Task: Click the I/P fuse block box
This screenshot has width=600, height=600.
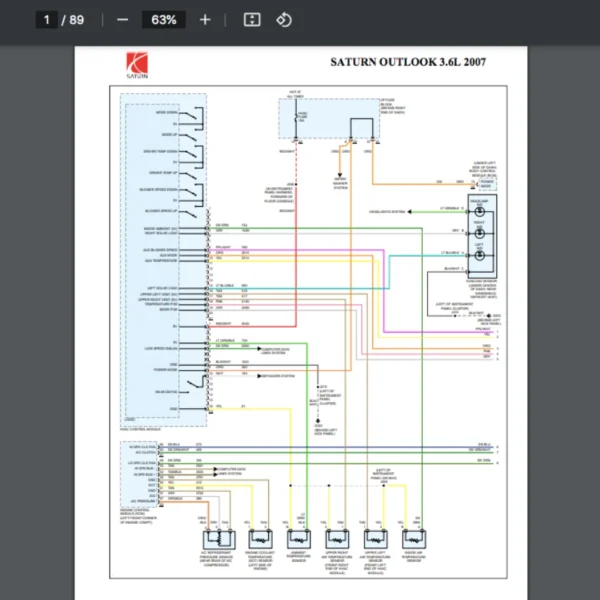Action: [329, 118]
